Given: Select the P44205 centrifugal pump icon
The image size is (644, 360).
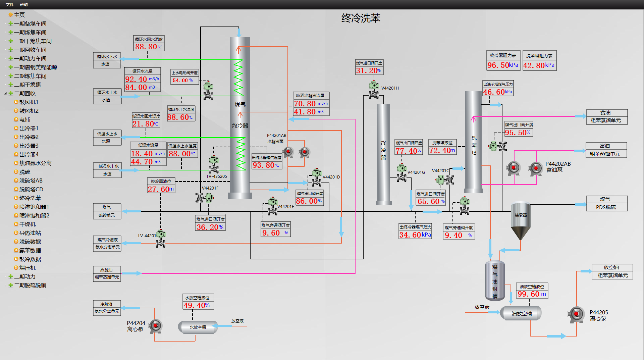Looking at the screenshot, I should pos(576,314).
